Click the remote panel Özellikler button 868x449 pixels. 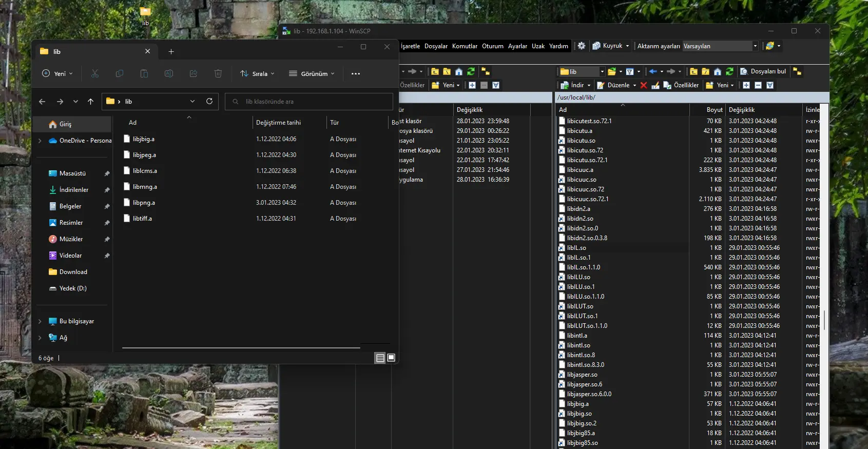pyautogui.click(x=681, y=85)
